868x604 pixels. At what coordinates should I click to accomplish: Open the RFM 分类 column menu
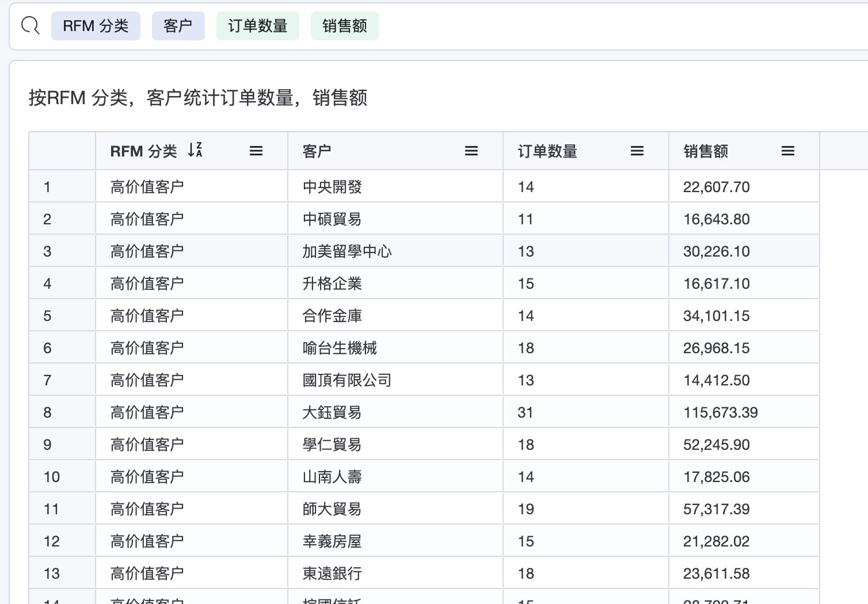(x=256, y=151)
